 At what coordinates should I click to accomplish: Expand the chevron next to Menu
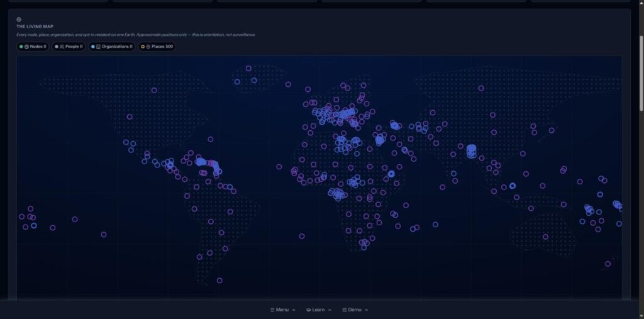pyautogui.click(x=294, y=310)
